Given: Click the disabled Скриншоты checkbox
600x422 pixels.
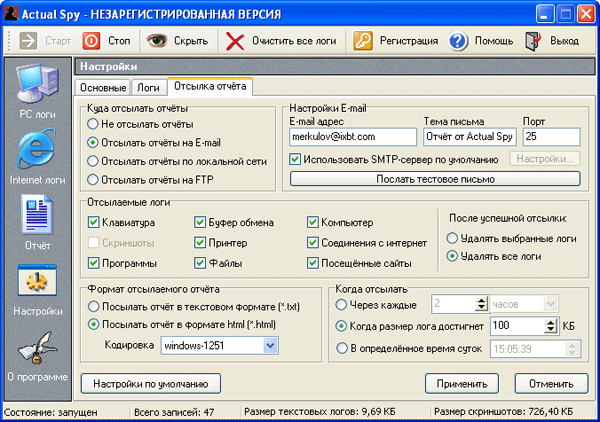Looking at the screenshot, I should (x=94, y=243).
